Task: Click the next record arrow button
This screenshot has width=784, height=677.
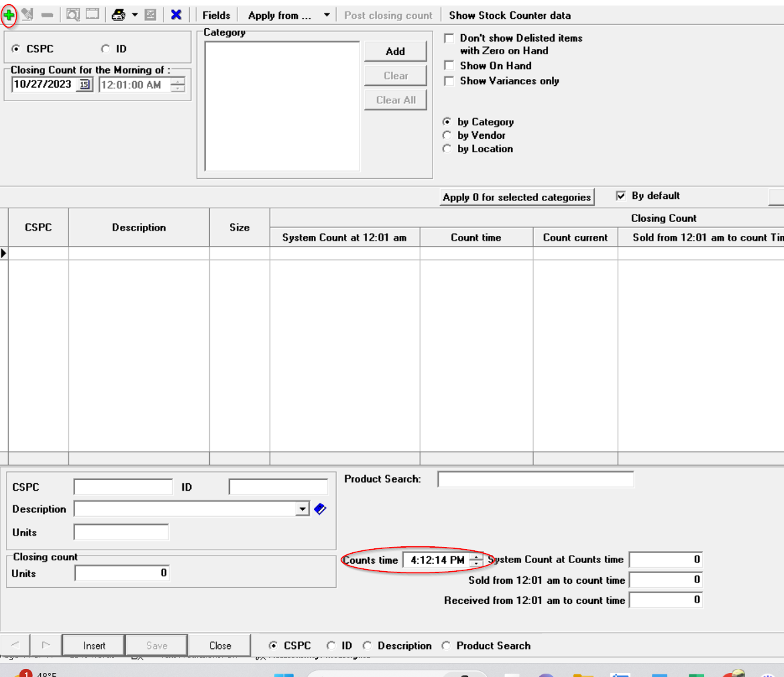Action: [46, 645]
